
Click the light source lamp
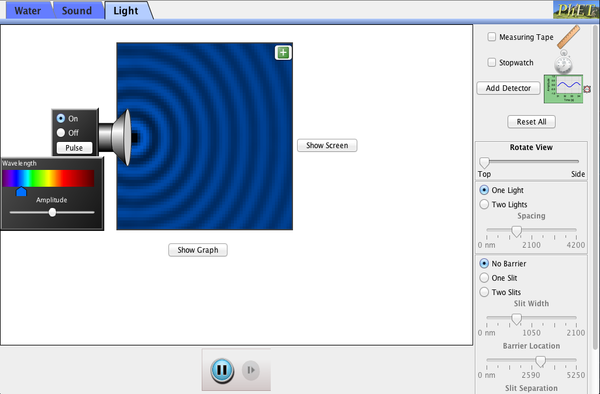tap(116, 137)
